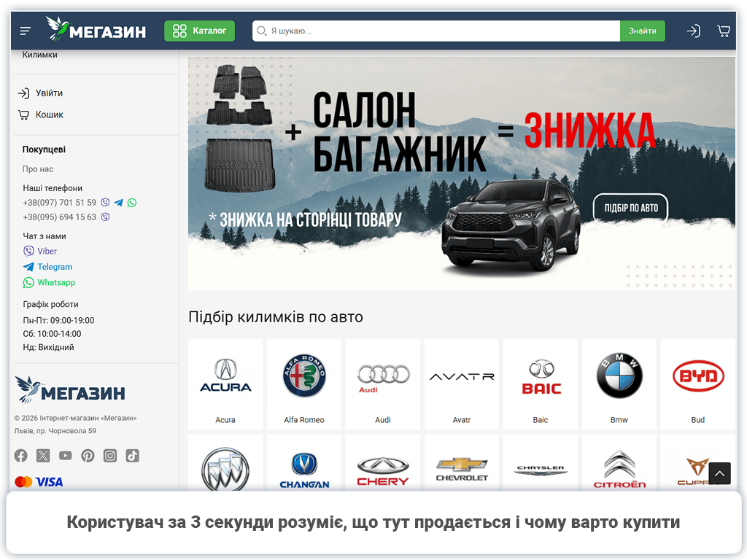Open the Про нас link

38,169
